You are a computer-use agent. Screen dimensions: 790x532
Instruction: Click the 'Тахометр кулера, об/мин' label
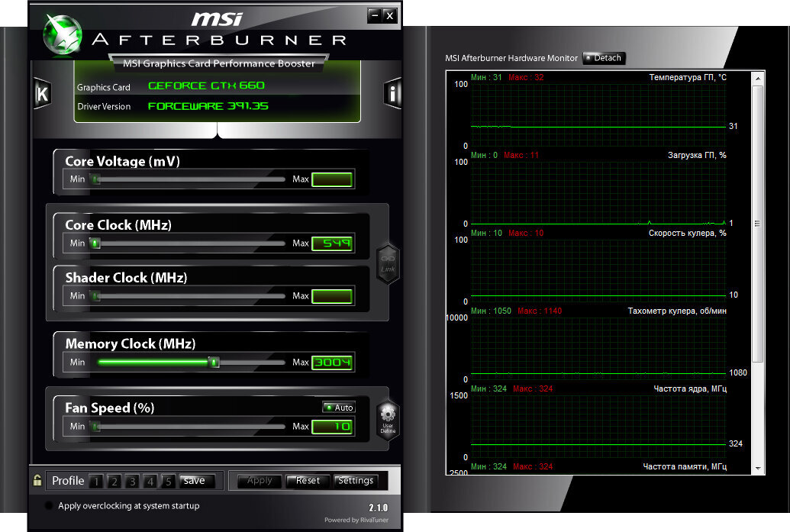coord(677,311)
